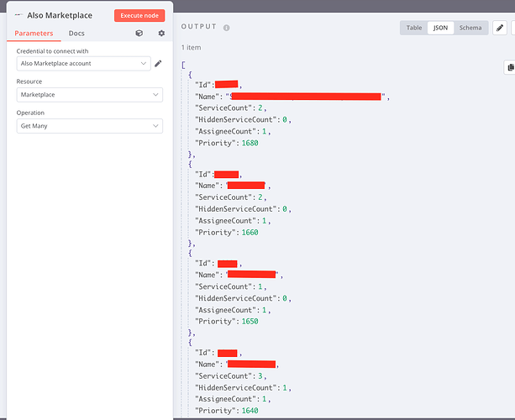Open node settings gear icon
Screen dimensions: 515x420
[161, 33]
